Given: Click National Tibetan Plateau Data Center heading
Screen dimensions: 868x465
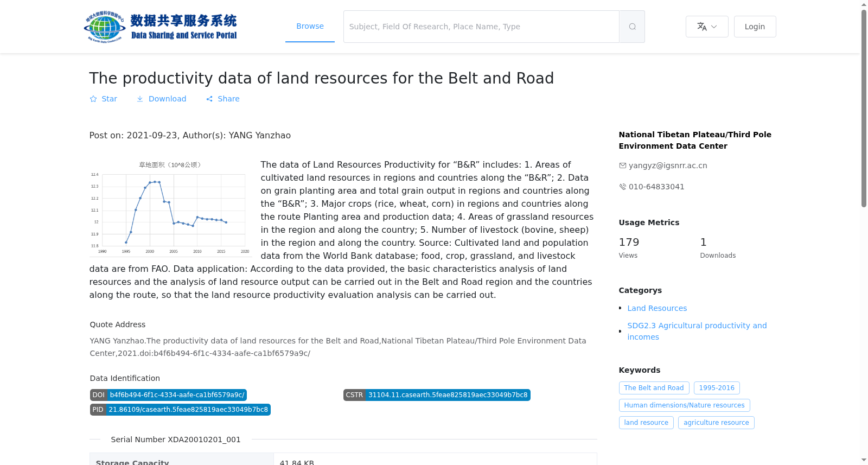Looking at the screenshot, I should 695,140.
